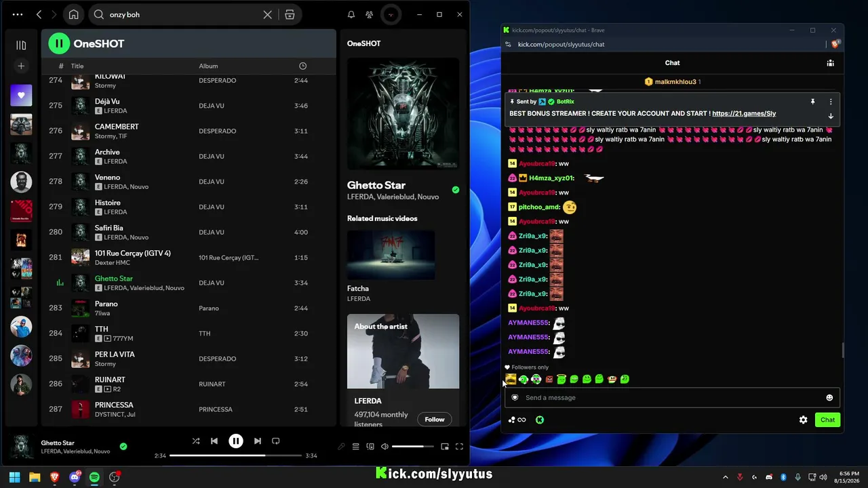
Task: Open the chat identity shield icon
Action: click(515, 398)
